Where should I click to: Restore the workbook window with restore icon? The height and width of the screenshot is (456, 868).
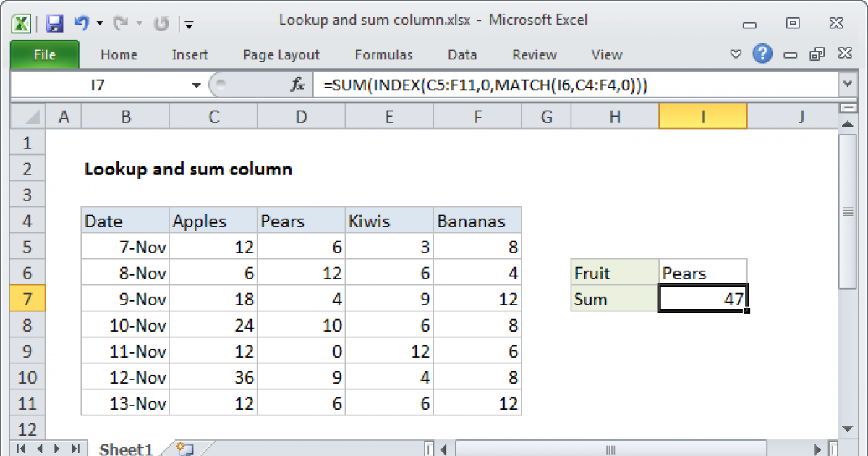(x=818, y=54)
